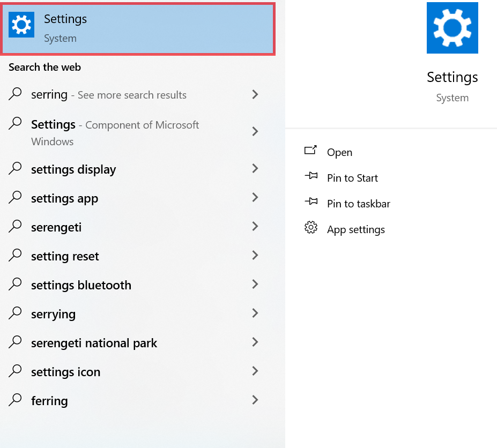Click magnifier icon beside 'setting reset'
497x448 pixels.
15,256
